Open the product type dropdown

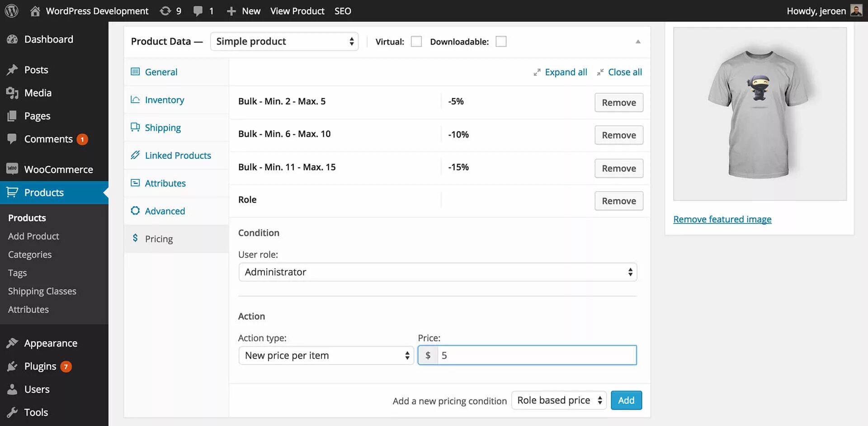(x=284, y=42)
